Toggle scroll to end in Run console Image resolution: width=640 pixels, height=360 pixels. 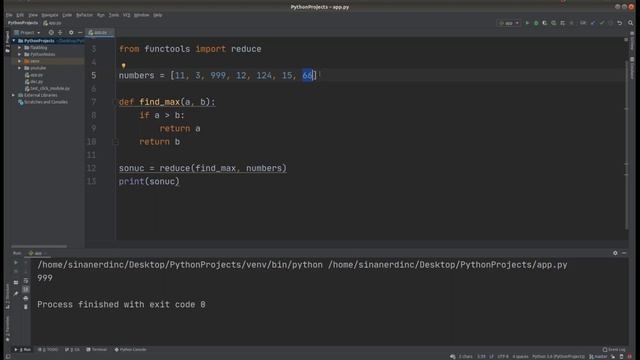(26, 289)
